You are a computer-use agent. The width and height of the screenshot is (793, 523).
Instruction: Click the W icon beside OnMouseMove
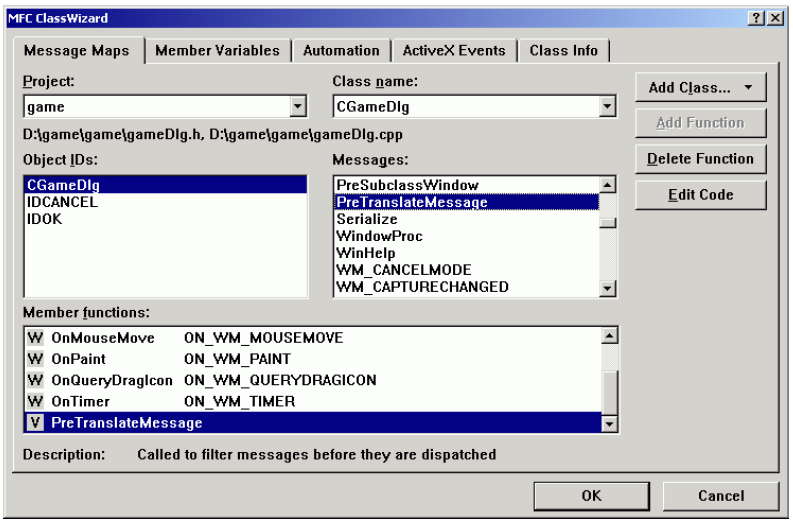click(x=35, y=337)
